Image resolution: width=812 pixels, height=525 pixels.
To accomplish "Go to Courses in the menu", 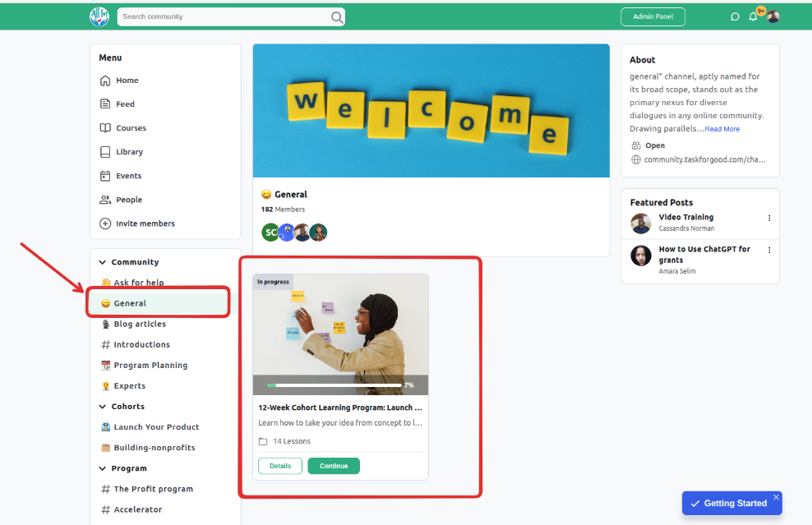I will (131, 128).
